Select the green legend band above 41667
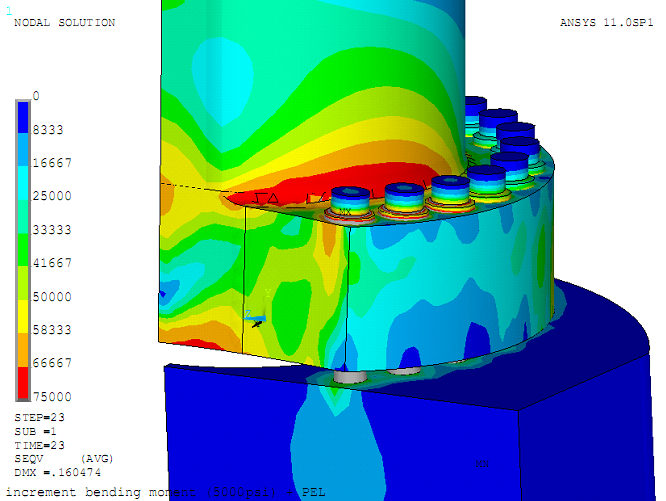 click(x=23, y=250)
